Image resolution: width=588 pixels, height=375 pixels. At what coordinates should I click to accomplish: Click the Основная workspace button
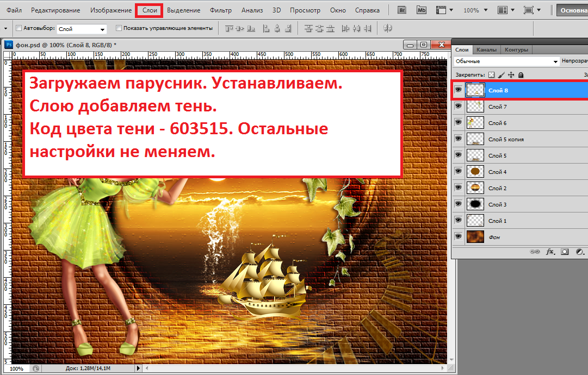click(572, 10)
